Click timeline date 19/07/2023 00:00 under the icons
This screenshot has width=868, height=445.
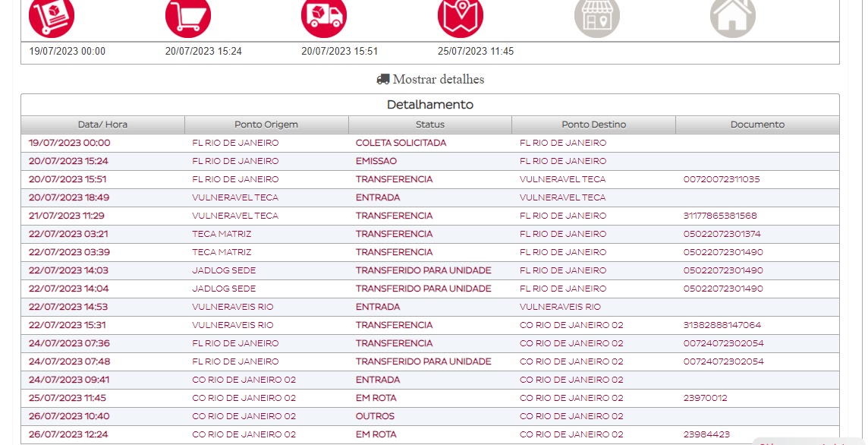(67, 52)
